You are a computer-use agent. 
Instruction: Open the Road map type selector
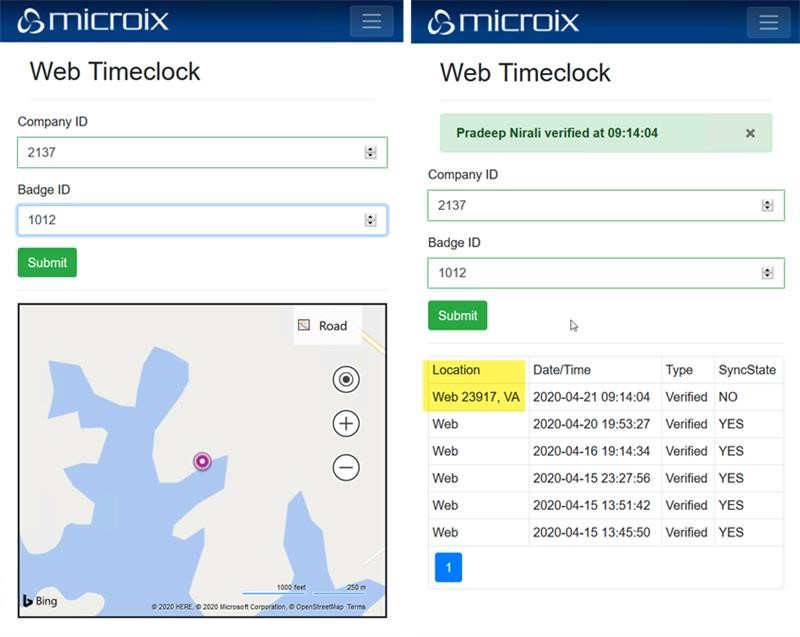pos(323,325)
